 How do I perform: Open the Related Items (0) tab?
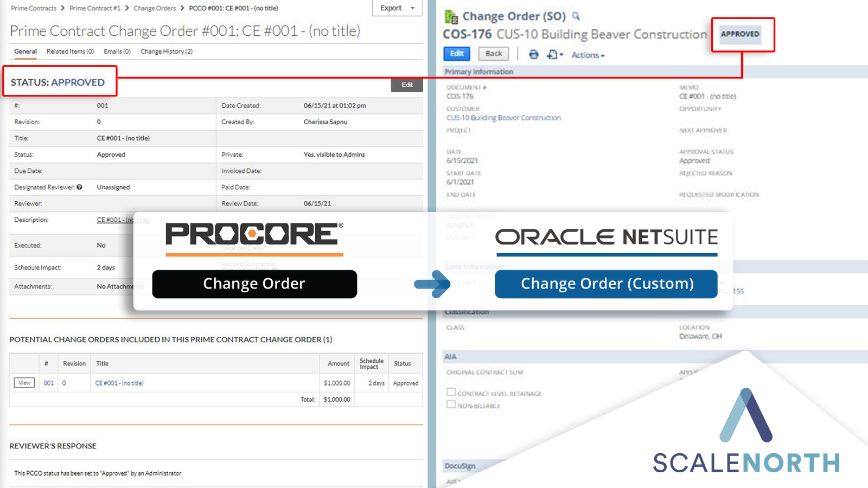[x=70, y=52]
